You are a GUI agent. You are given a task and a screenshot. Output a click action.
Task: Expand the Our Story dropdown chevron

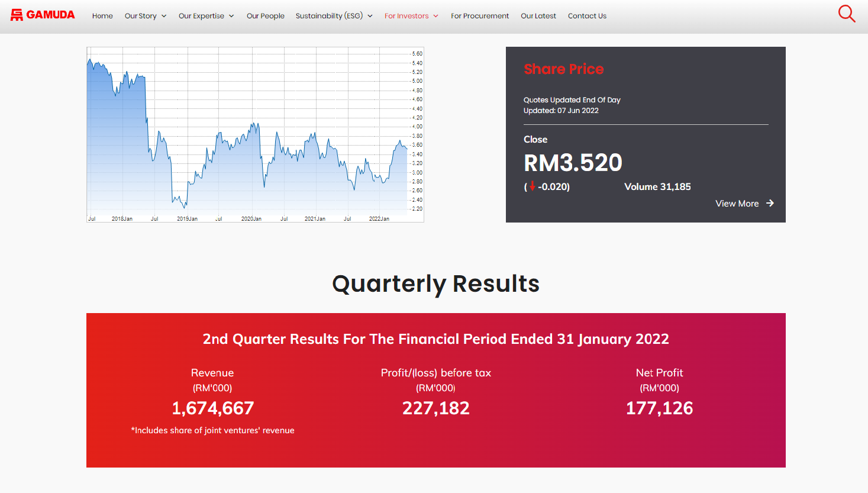click(164, 16)
